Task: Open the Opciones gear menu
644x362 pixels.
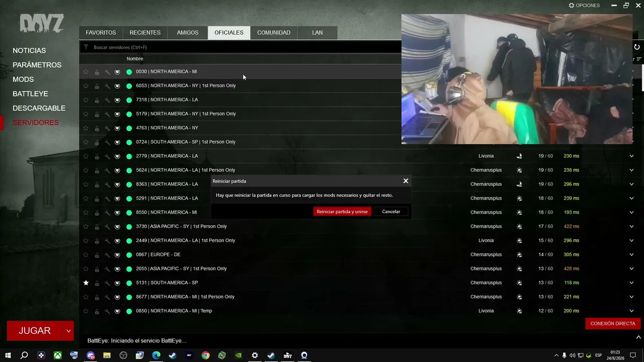Action: tap(584, 6)
